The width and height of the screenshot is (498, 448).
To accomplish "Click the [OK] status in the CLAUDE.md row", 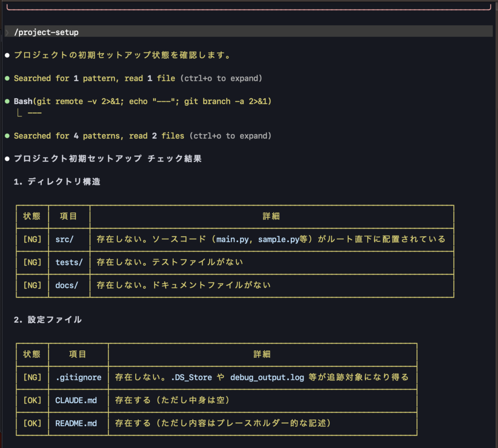I will [32, 400].
